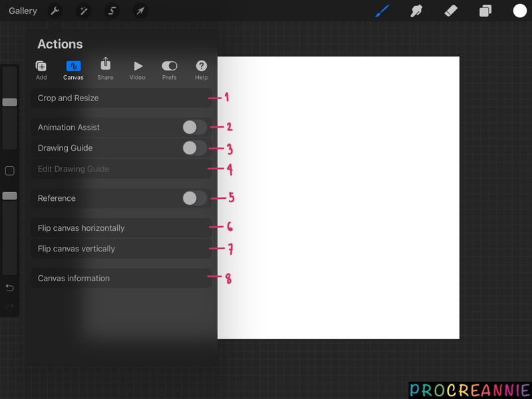Tap the square modify button in sidebar
The height and width of the screenshot is (399, 532).
(9, 171)
